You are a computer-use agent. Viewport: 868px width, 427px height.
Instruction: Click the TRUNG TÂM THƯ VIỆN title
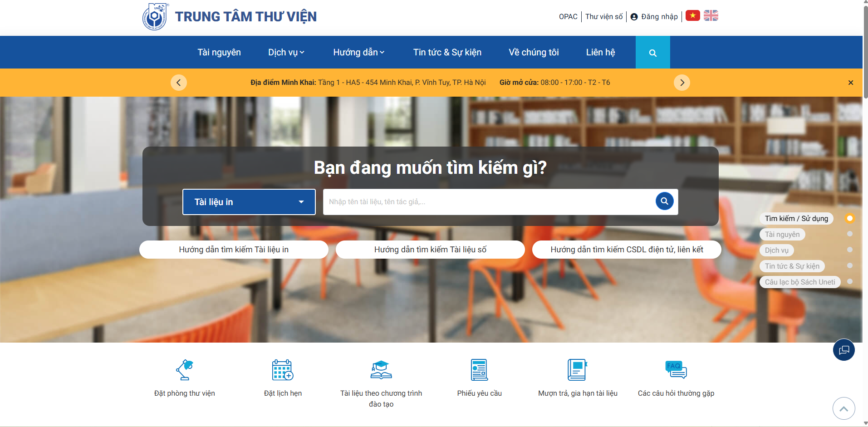click(246, 17)
